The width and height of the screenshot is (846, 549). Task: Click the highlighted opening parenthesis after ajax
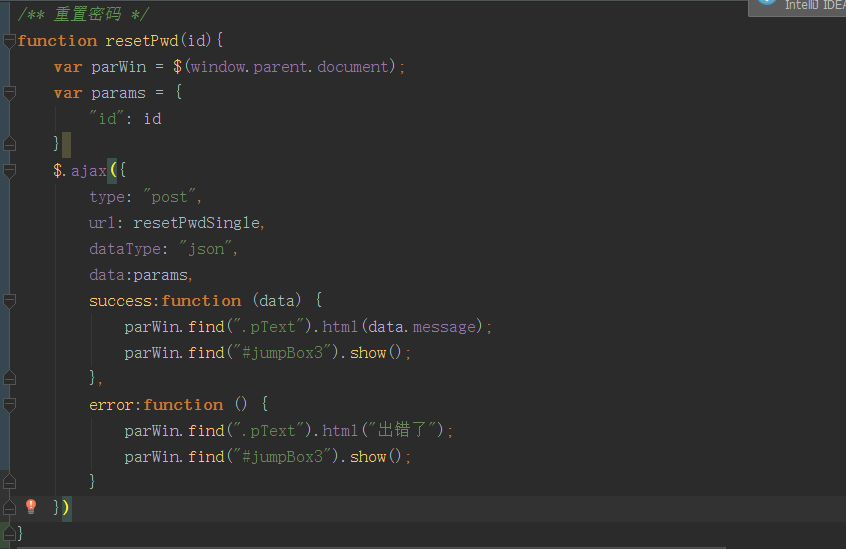pos(112,170)
